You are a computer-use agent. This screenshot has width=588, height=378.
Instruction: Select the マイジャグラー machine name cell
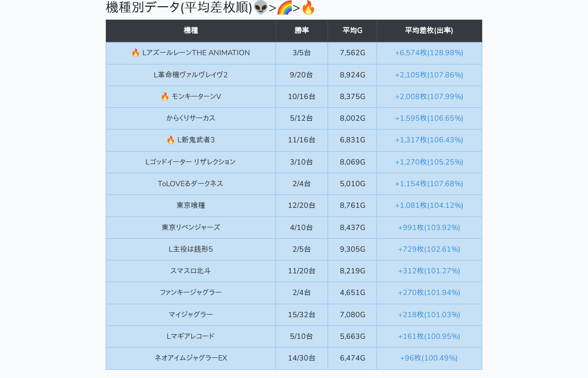[191, 315]
